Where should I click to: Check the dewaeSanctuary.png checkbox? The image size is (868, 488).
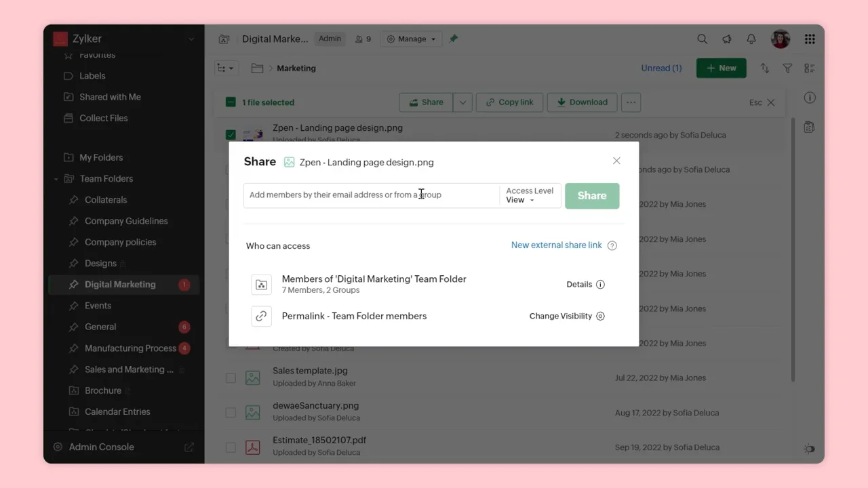(x=231, y=413)
